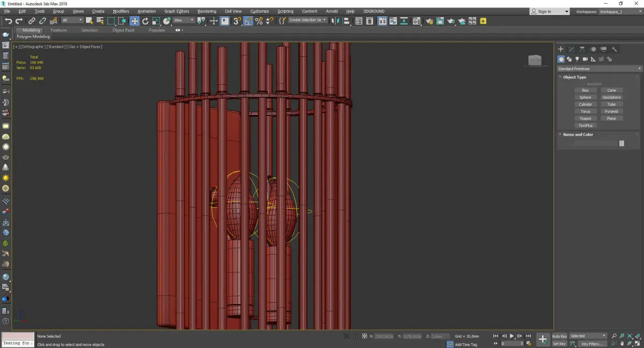Toggle Percent Snap

(x=259, y=21)
